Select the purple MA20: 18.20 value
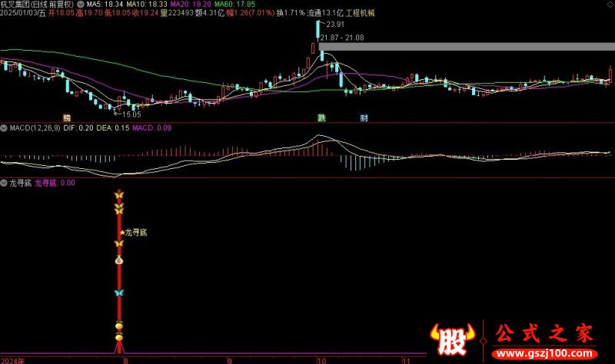Viewport: 615px width, 364px height. point(191,5)
